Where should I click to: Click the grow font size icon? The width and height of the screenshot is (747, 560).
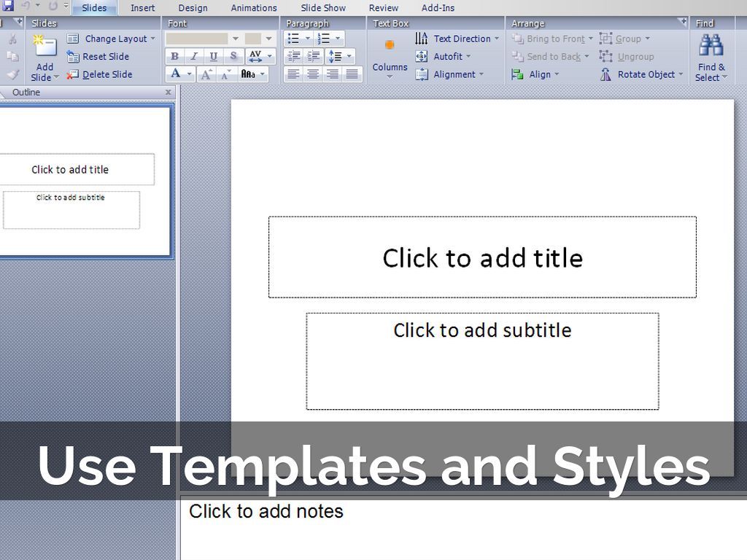[206, 74]
